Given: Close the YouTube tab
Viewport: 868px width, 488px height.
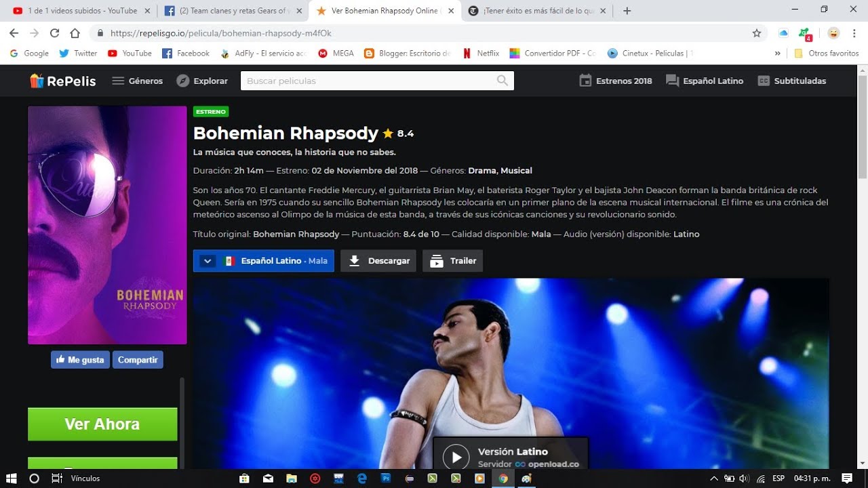Looking at the screenshot, I should click(147, 11).
